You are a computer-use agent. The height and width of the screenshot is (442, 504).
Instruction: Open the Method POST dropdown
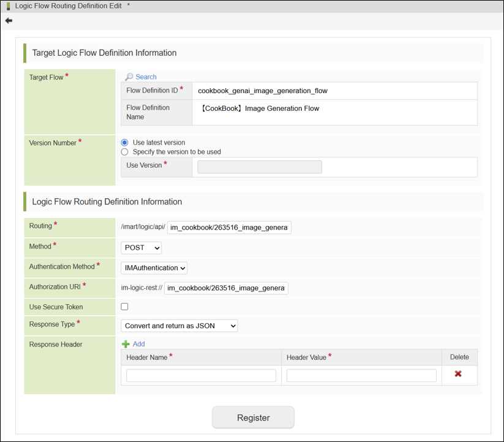tap(141, 248)
